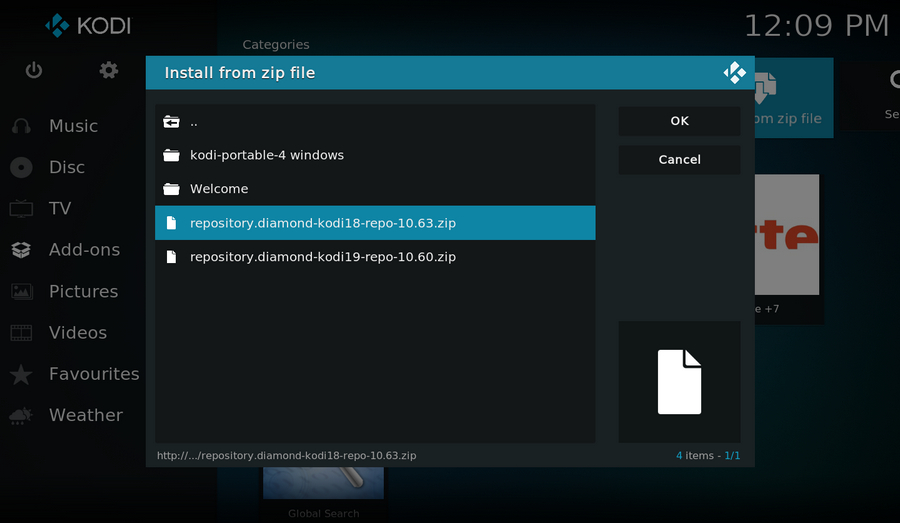Open the "Welcome" folder

point(375,189)
